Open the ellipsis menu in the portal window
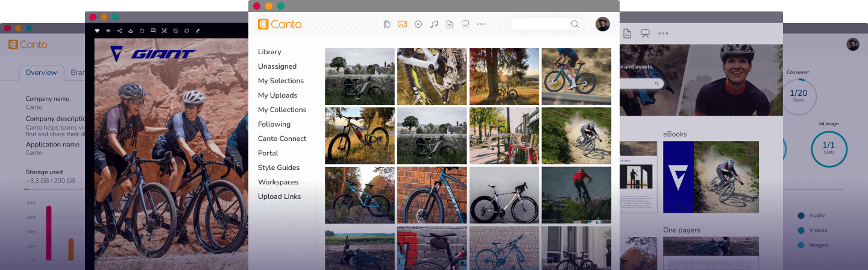Viewport: 868px width, 270px height. coord(663,33)
